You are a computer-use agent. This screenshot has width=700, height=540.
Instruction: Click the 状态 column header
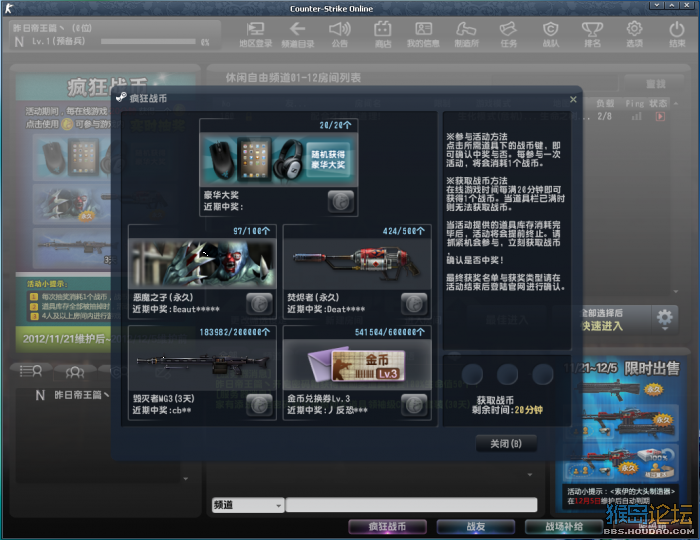pos(658,104)
